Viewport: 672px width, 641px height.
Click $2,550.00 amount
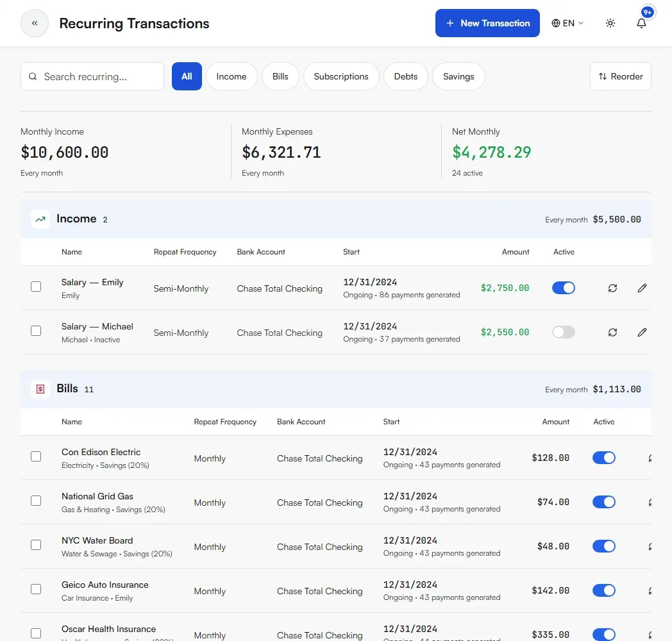pyautogui.click(x=505, y=332)
